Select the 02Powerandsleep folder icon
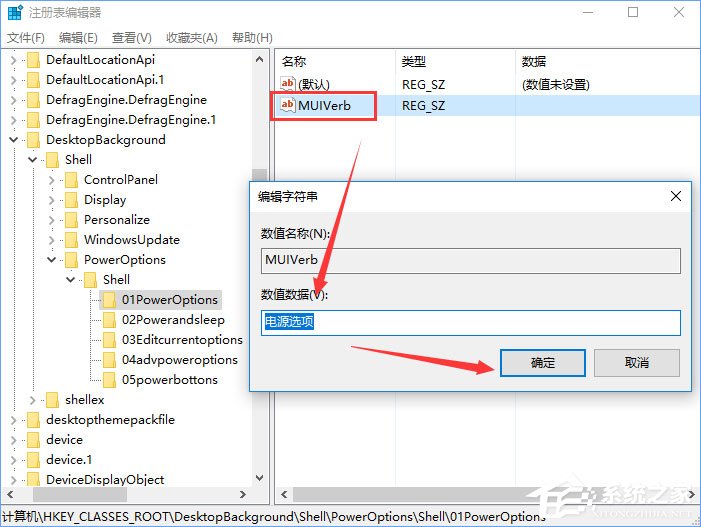Viewport: 701px width, 527px height. pos(109,320)
